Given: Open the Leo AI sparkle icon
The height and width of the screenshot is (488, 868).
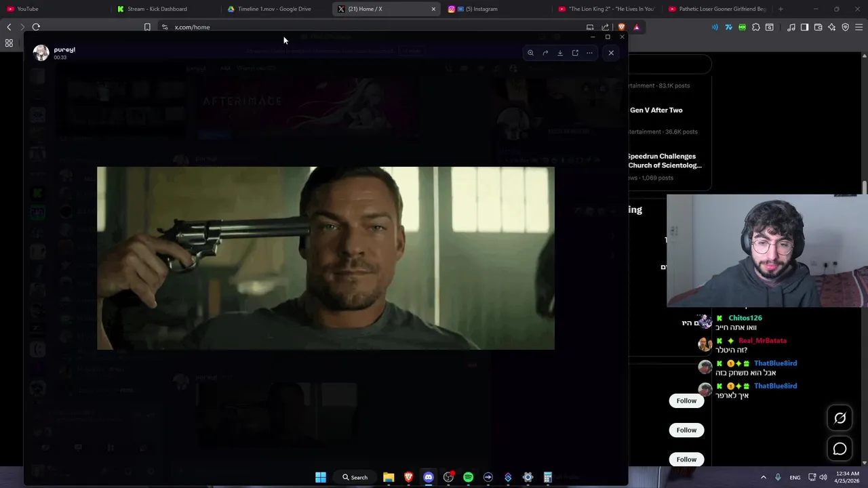Looking at the screenshot, I should (831, 27).
